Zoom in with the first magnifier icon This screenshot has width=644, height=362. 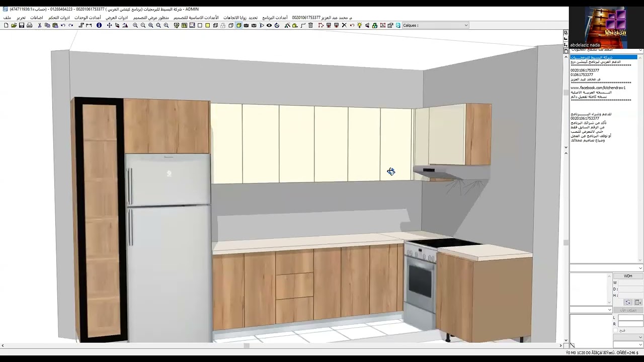pos(135,25)
